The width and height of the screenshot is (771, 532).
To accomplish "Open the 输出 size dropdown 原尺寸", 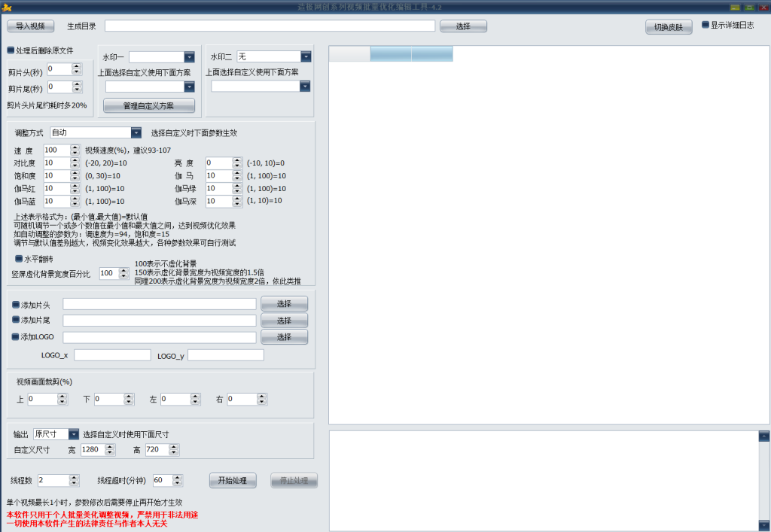I will [x=74, y=434].
